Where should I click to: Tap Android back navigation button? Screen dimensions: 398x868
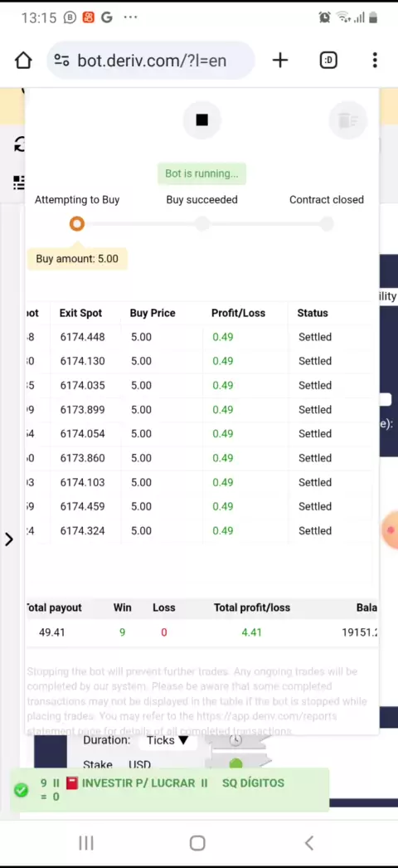(309, 843)
